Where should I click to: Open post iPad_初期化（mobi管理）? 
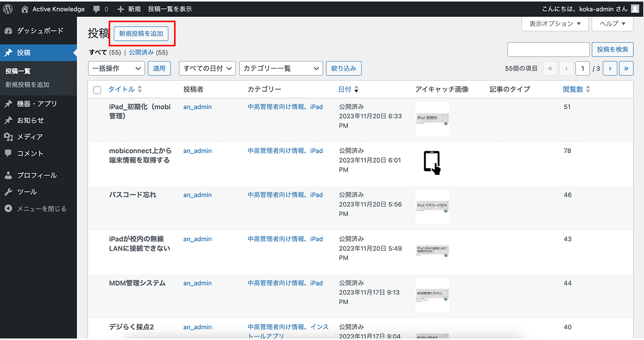click(140, 111)
